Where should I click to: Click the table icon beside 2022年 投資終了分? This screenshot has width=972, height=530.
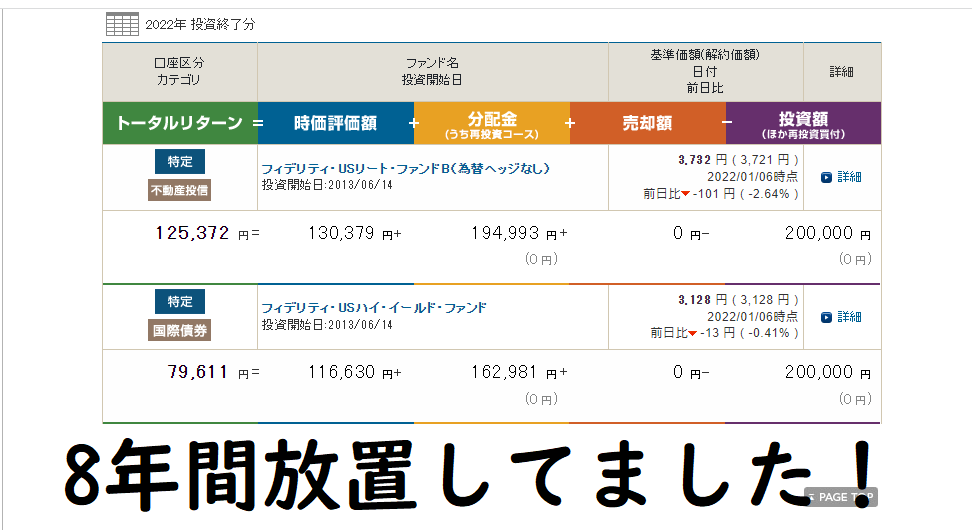(x=122, y=24)
